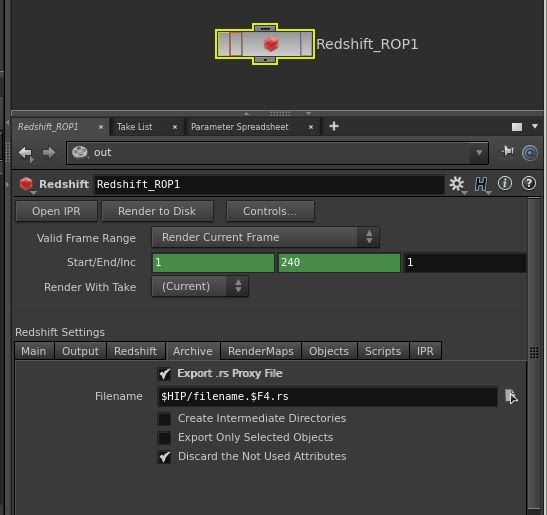Image resolution: width=547 pixels, height=515 pixels.
Task: Click the node's bottom output connector
Action: pos(265,60)
